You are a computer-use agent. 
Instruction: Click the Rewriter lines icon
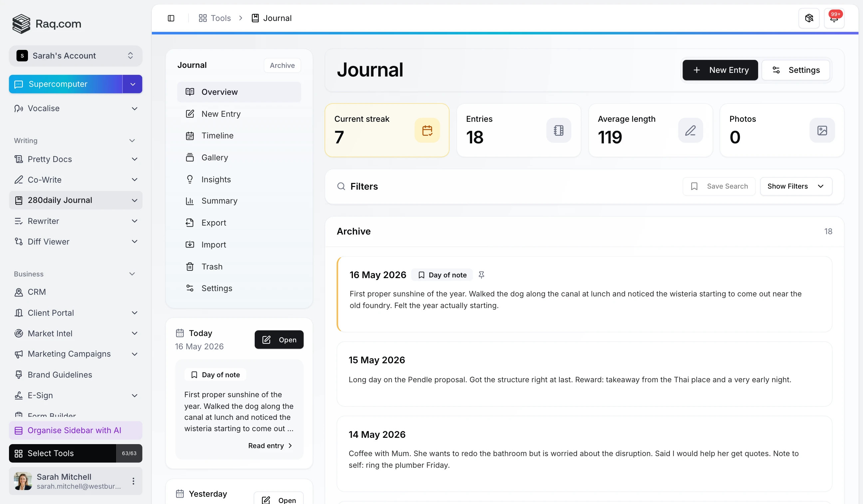19,221
